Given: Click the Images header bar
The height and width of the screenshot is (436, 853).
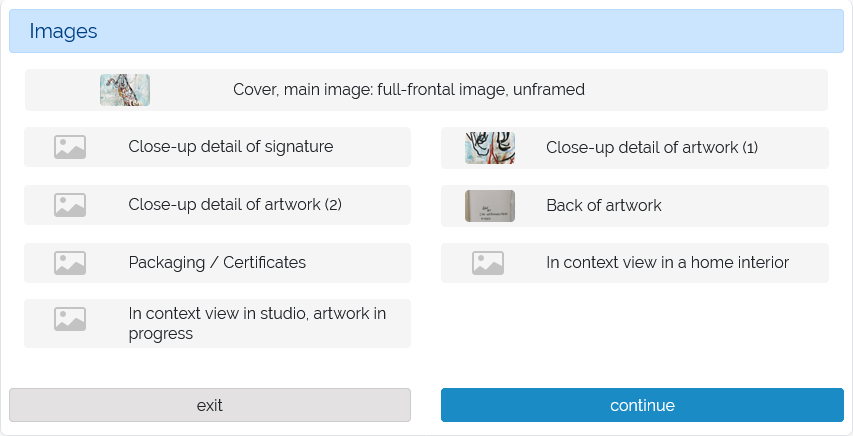Looking at the screenshot, I should tap(426, 31).
